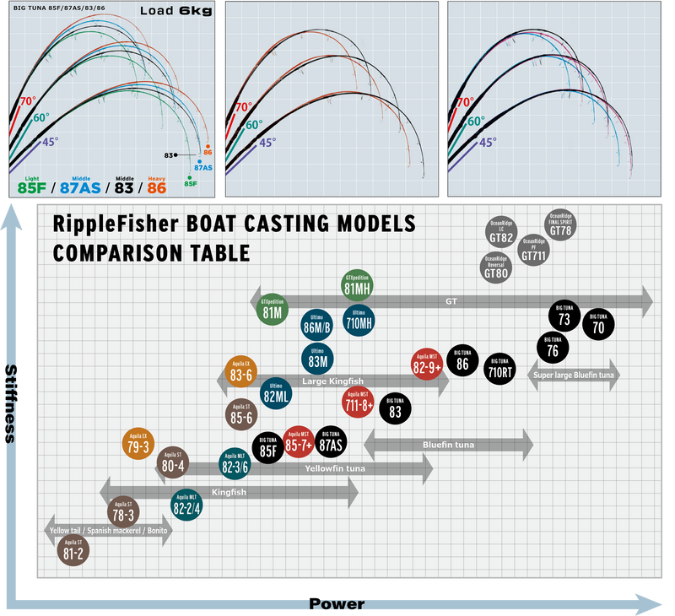Click the Bluefin tuna range label
Viewport: 675px width, 616px height.
[x=448, y=445]
